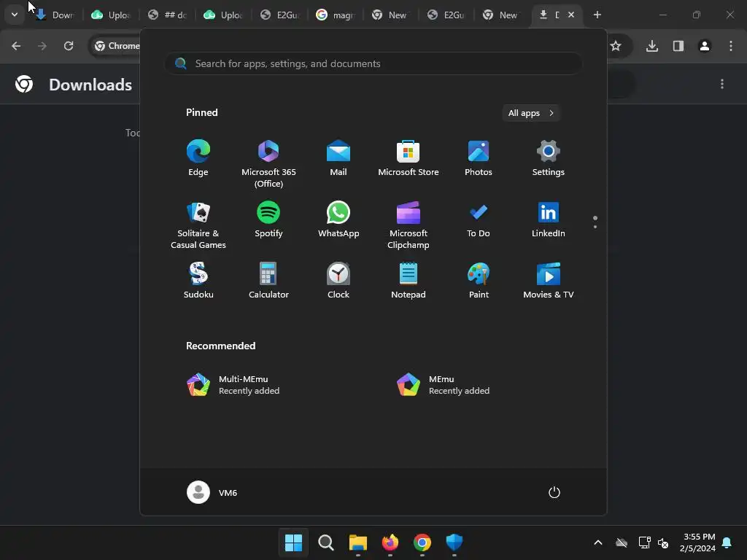Launch the Sudoku game

tap(198, 281)
